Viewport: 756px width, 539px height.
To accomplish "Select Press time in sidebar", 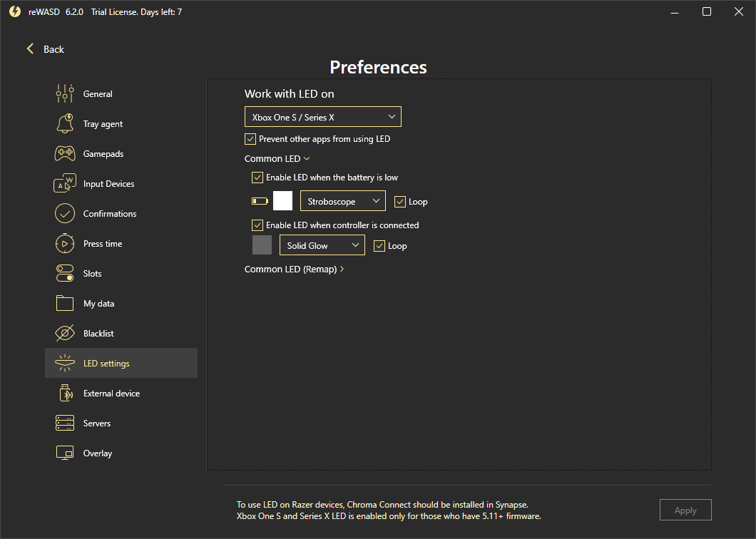I will [x=121, y=243].
